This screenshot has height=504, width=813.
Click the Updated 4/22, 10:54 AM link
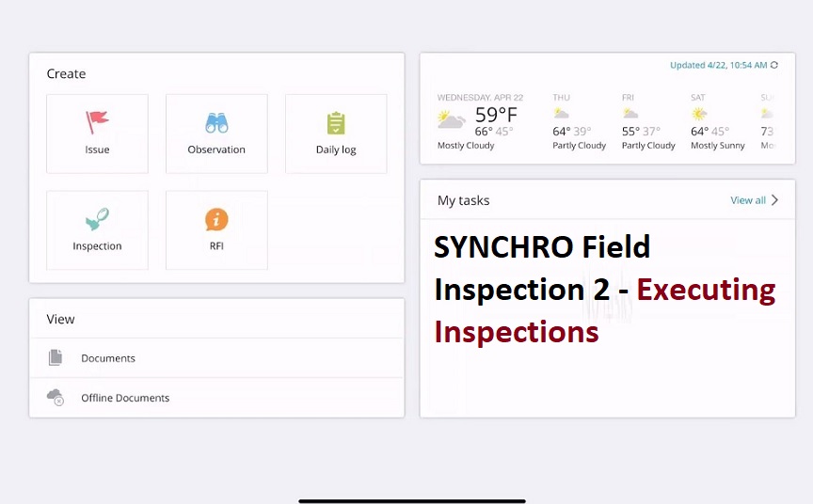tap(718, 65)
